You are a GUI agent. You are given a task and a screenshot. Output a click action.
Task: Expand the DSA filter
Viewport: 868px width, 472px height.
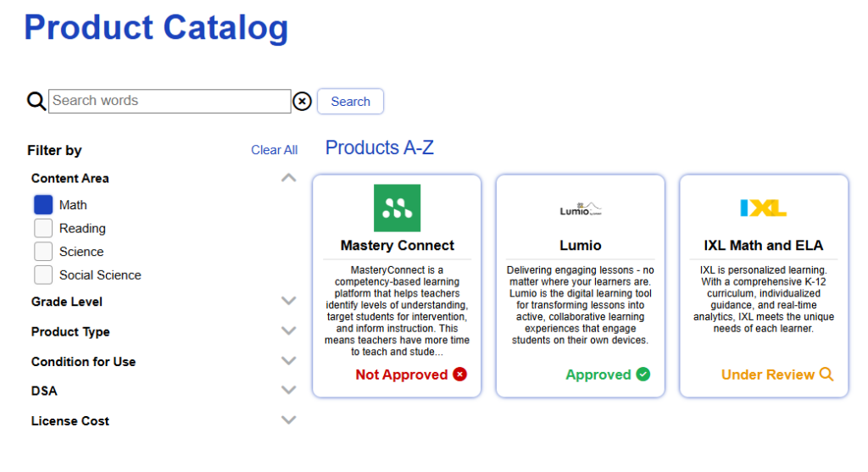[288, 390]
